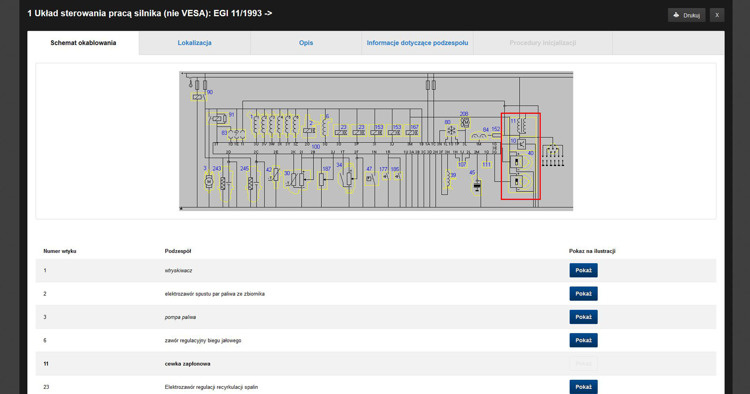This screenshot has height=394, width=750.
Task: Select the relay symbol numbered 90
Action: pyautogui.click(x=198, y=97)
